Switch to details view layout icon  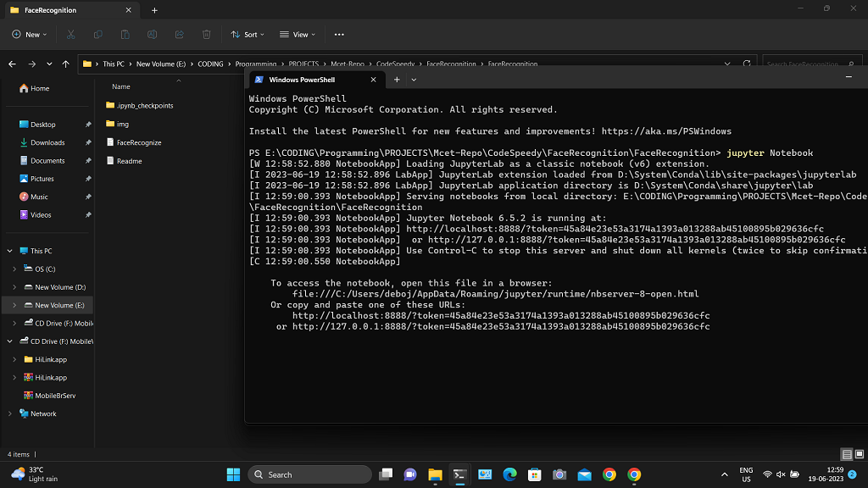[x=847, y=454]
